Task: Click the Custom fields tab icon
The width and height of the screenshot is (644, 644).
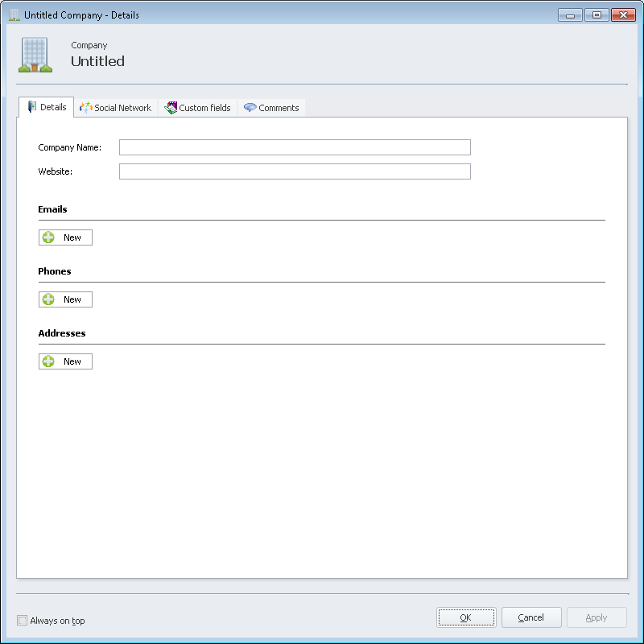Action: pyautogui.click(x=171, y=108)
